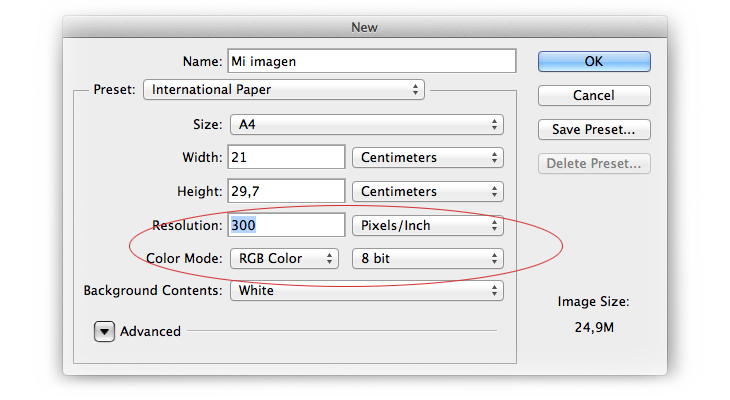The height and width of the screenshot is (400, 730).
Task: Click the Height field showing 29,7
Action: tap(286, 191)
